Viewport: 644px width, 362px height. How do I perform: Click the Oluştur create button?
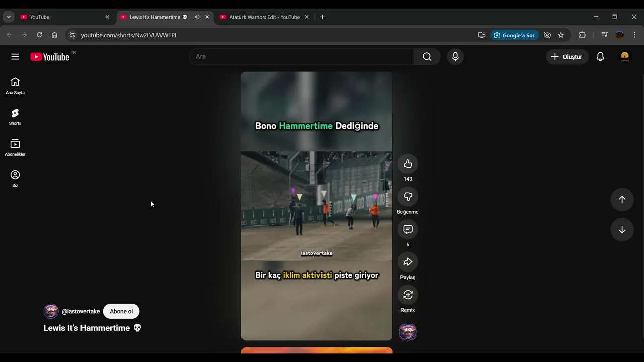(567, 57)
